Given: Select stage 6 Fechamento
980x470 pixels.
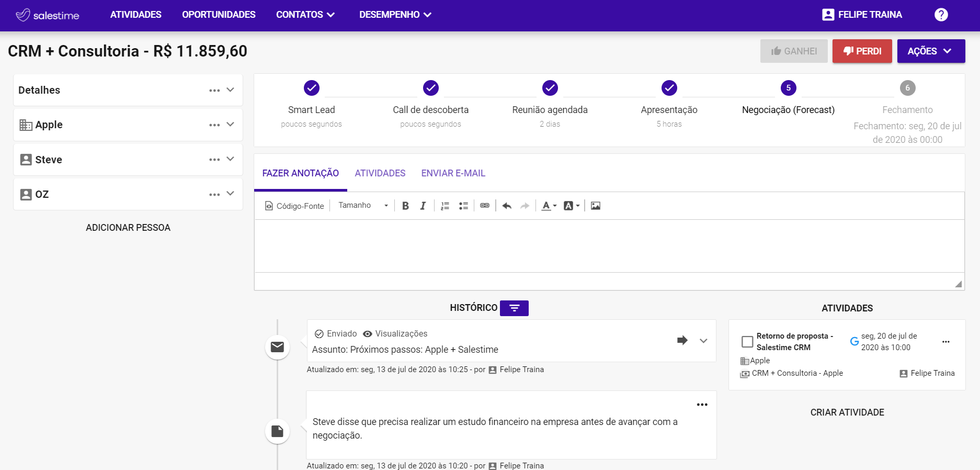Looking at the screenshot, I should 908,88.
